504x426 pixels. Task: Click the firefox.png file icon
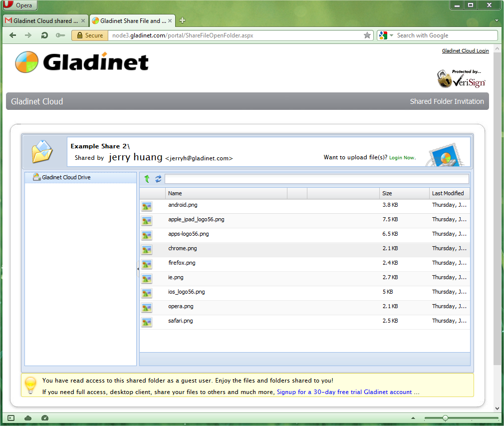[x=147, y=264]
